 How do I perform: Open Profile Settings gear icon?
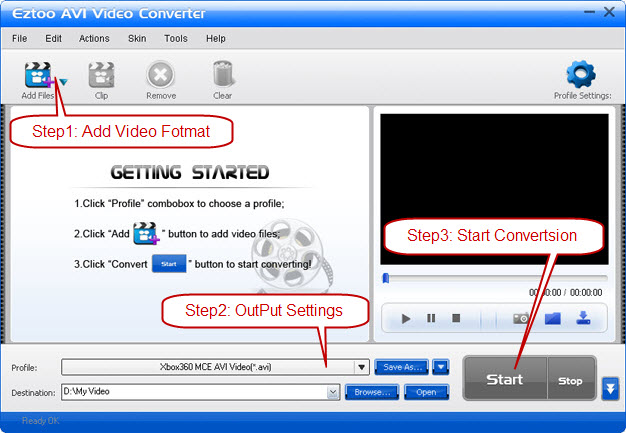pyautogui.click(x=581, y=74)
